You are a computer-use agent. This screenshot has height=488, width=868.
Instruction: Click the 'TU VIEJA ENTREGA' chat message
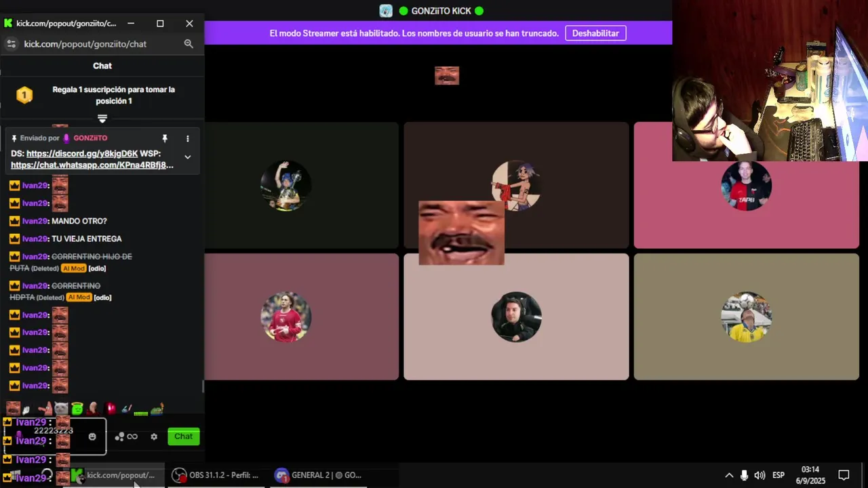point(87,239)
